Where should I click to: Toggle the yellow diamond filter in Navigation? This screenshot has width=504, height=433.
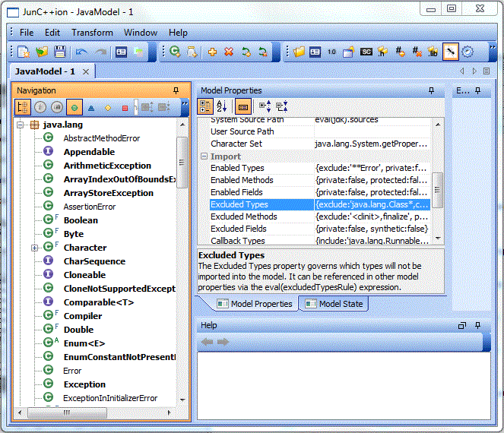pos(108,108)
